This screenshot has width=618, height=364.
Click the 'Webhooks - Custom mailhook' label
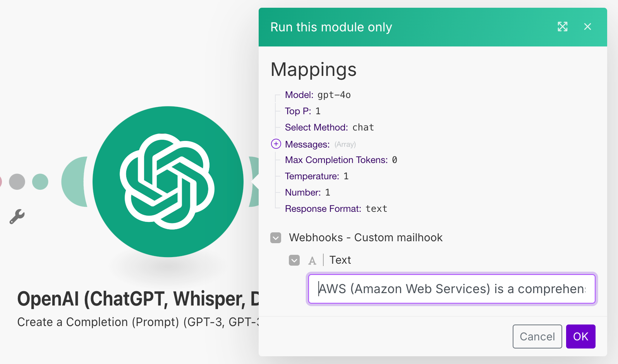pos(366,237)
